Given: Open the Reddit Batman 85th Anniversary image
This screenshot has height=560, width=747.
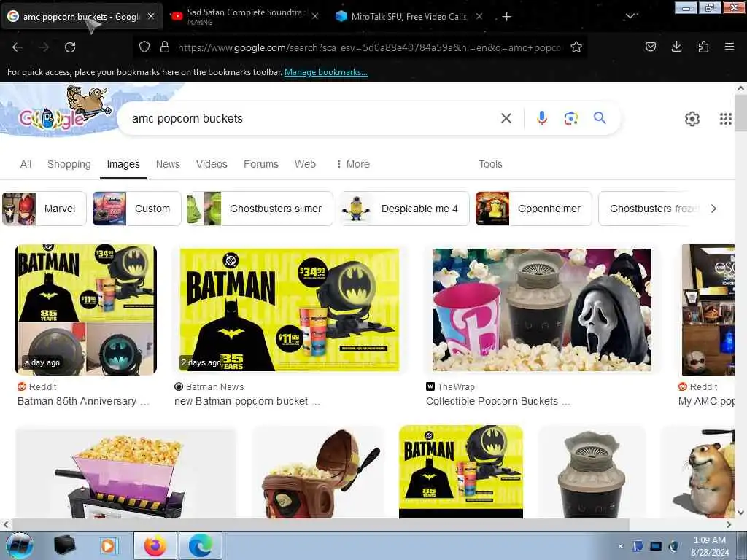Looking at the screenshot, I should coord(86,309).
